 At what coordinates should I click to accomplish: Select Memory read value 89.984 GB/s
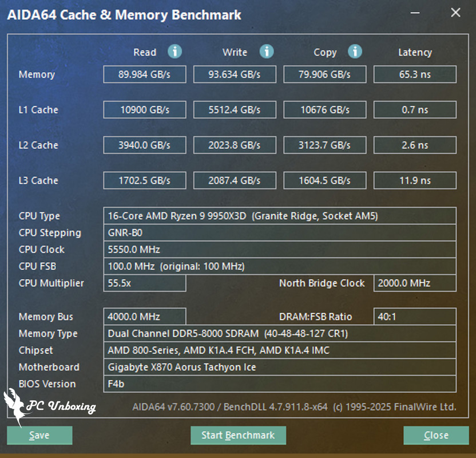point(145,74)
